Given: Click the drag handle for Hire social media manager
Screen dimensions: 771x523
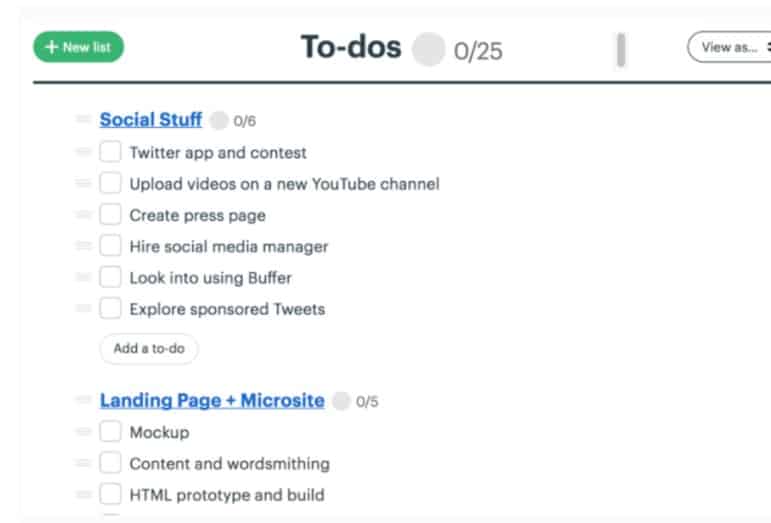Looking at the screenshot, I should click(83, 245).
